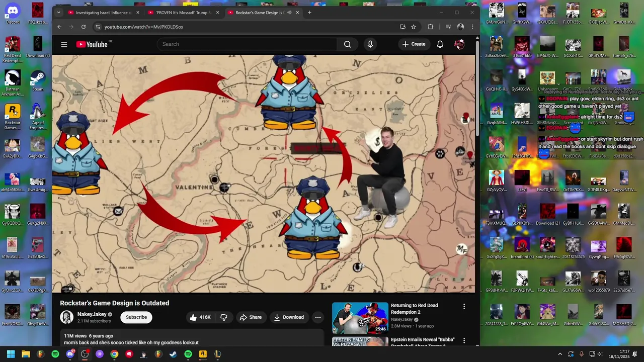644x362 pixels.
Task: Download the video
Action: click(x=289, y=317)
